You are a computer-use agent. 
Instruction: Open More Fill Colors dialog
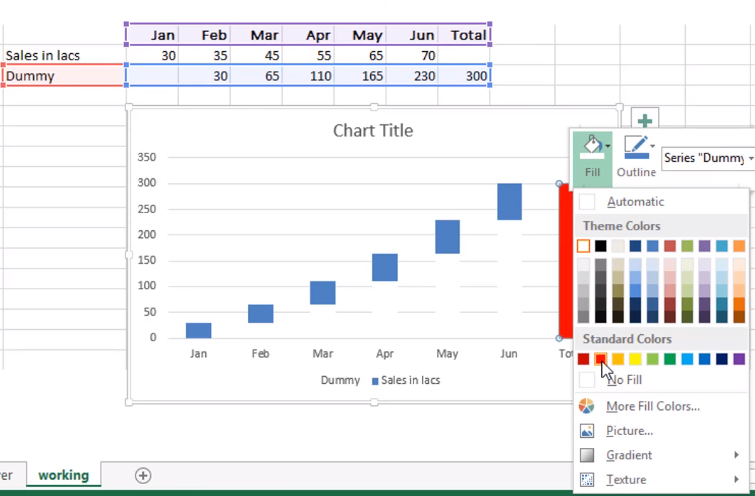(x=662, y=406)
